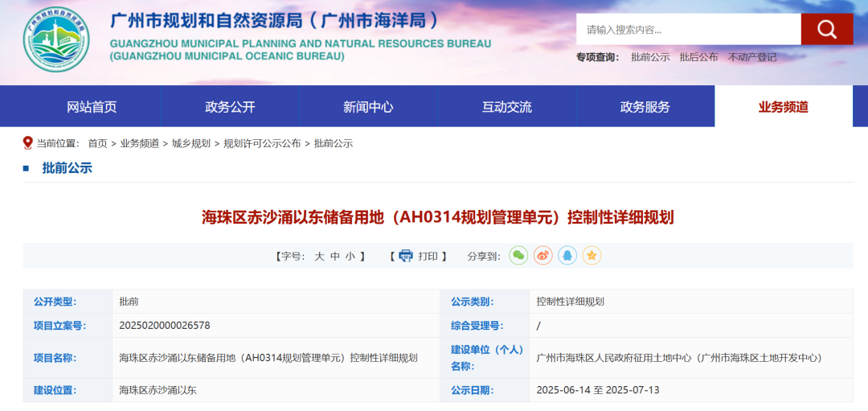Click the red search magnifier button
Viewport: 868px width, 411px height.
coord(826,29)
